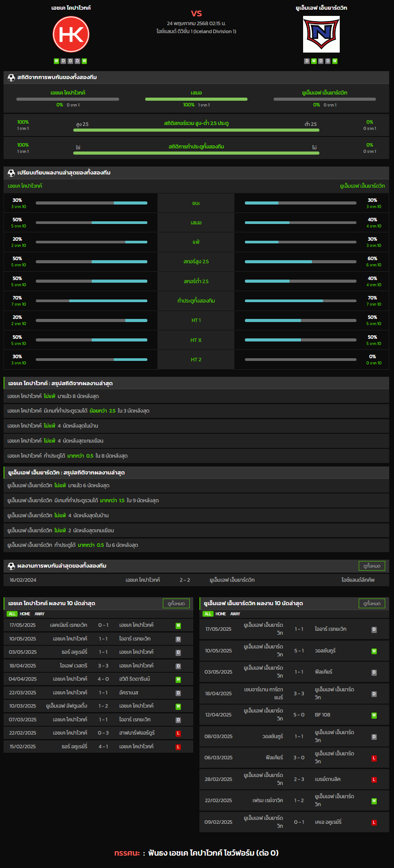Click the W badge on the 17/05/2025 HK Kopavogur match row
Viewport: 394px width, 868px height.
click(178, 625)
